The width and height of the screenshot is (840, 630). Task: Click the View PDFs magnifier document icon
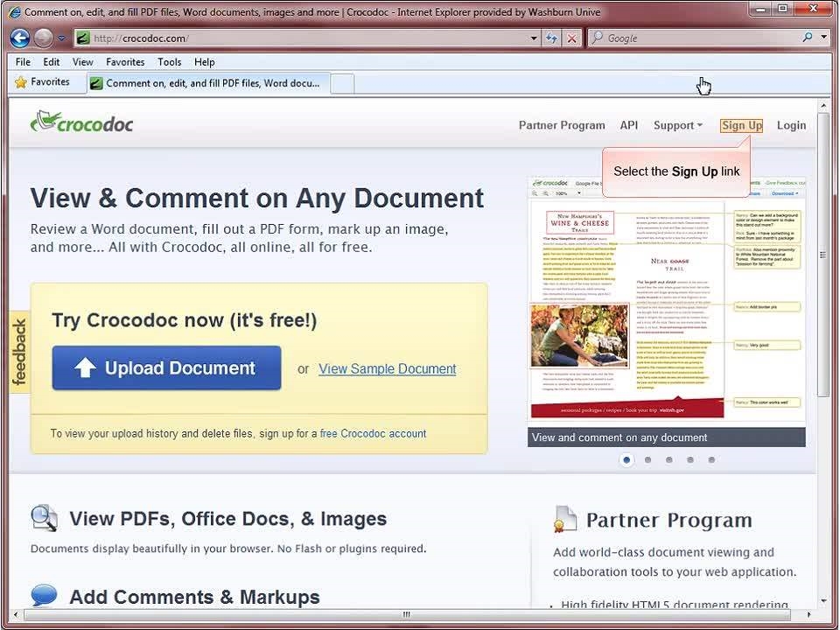[44, 518]
